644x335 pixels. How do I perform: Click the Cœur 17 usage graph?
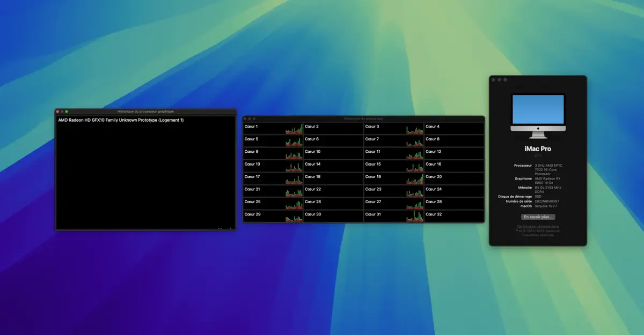click(x=294, y=179)
